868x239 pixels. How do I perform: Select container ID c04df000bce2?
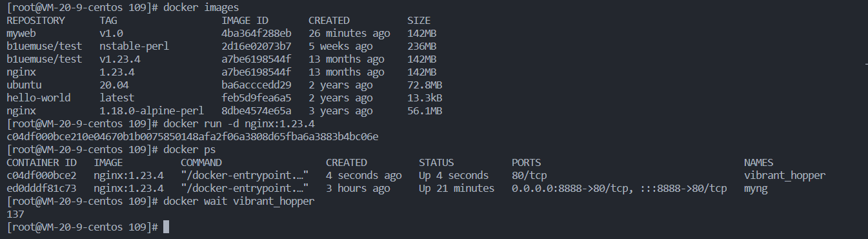(x=41, y=176)
